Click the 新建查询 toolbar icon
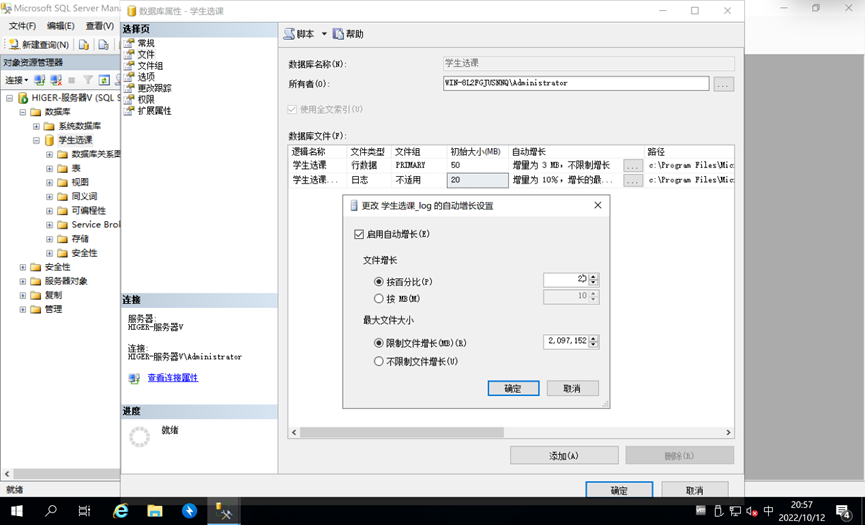 [14, 45]
